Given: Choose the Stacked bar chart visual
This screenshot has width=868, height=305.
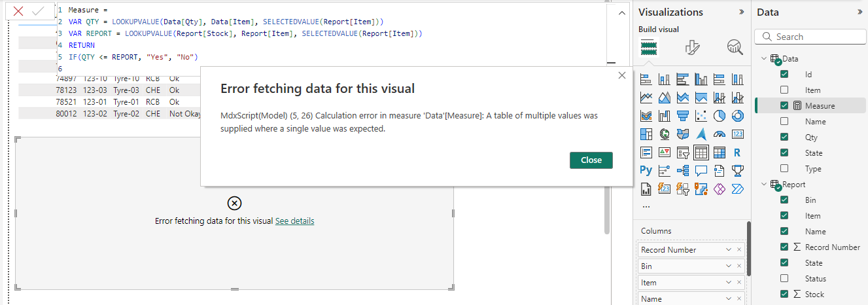Looking at the screenshot, I should [x=646, y=79].
